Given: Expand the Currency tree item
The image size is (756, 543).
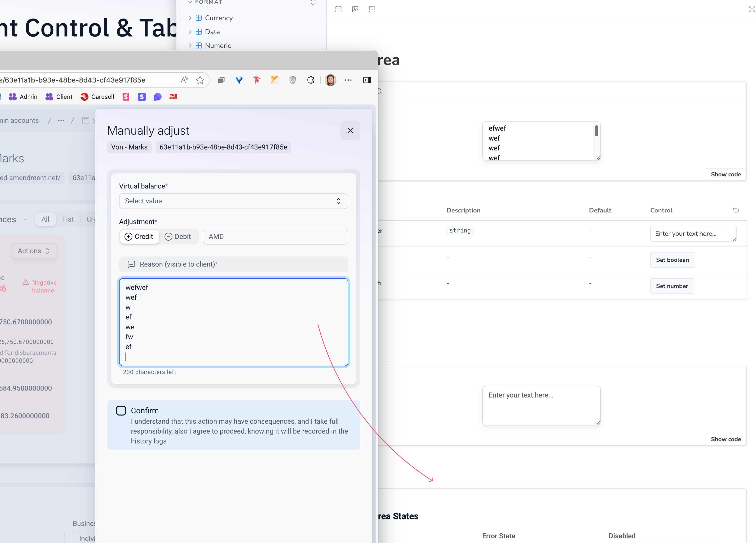Looking at the screenshot, I should (x=190, y=18).
